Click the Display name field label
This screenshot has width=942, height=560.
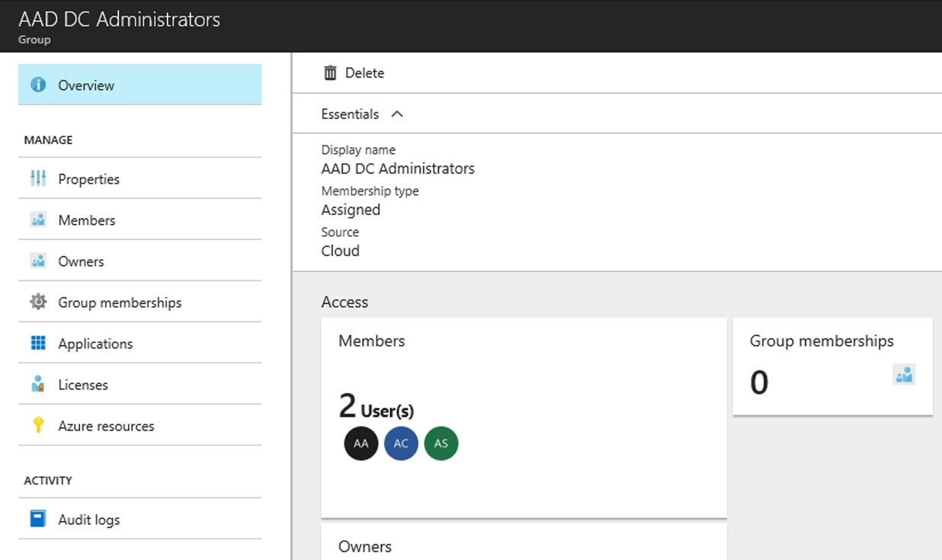coord(358,150)
